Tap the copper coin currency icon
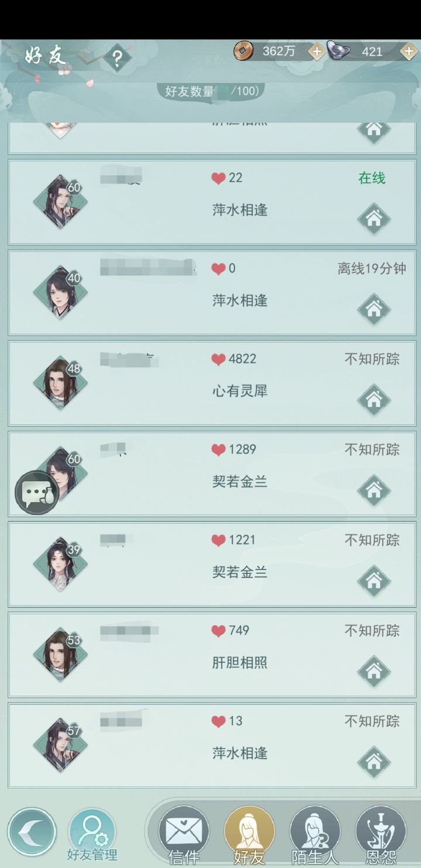 coord(243,51)
